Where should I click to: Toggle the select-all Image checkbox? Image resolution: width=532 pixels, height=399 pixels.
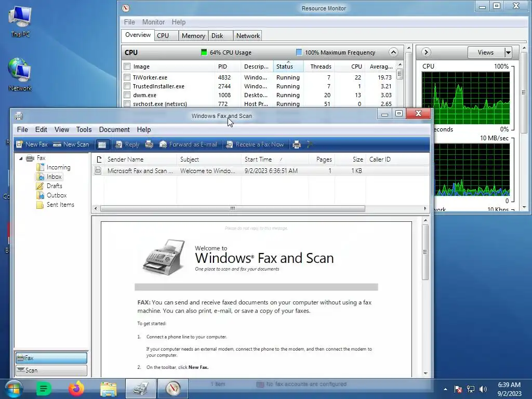(127, 66)
